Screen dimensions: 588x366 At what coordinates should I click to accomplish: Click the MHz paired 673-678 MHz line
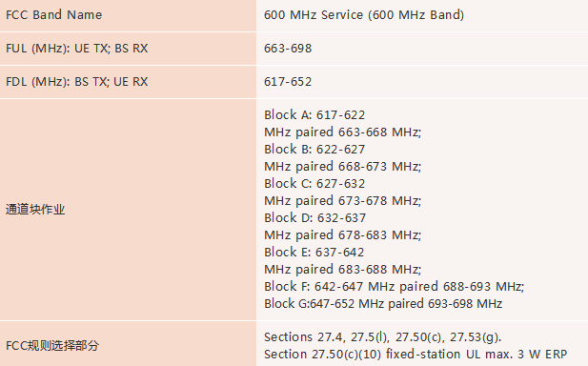[x=342, y=200]
